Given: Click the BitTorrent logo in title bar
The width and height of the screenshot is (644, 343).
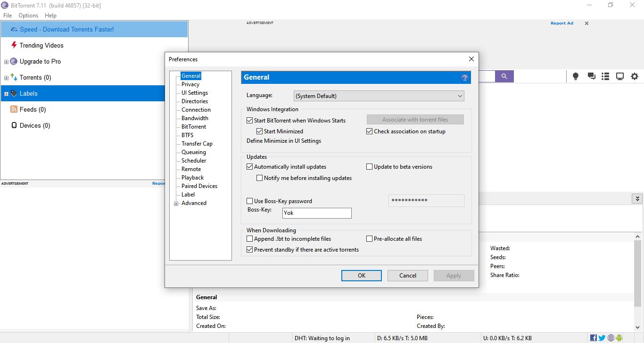Looking at the screenshot, I should tap(5, 5).
